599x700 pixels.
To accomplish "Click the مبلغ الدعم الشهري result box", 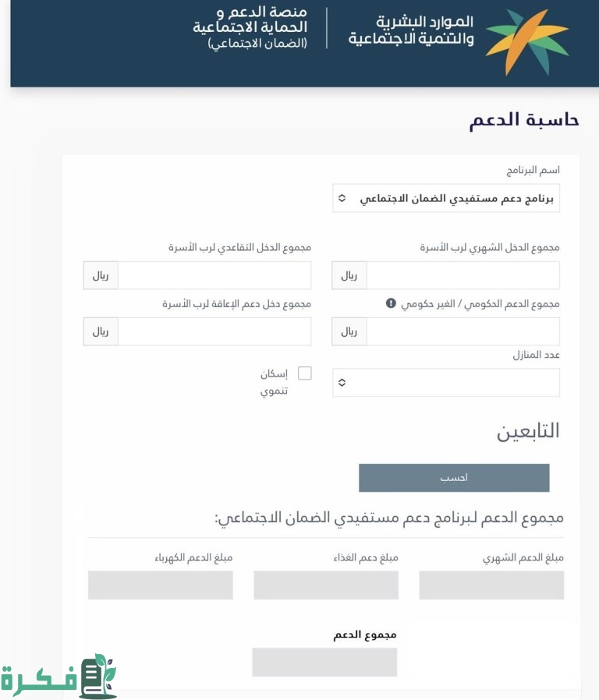I will (x=491, y=585).
